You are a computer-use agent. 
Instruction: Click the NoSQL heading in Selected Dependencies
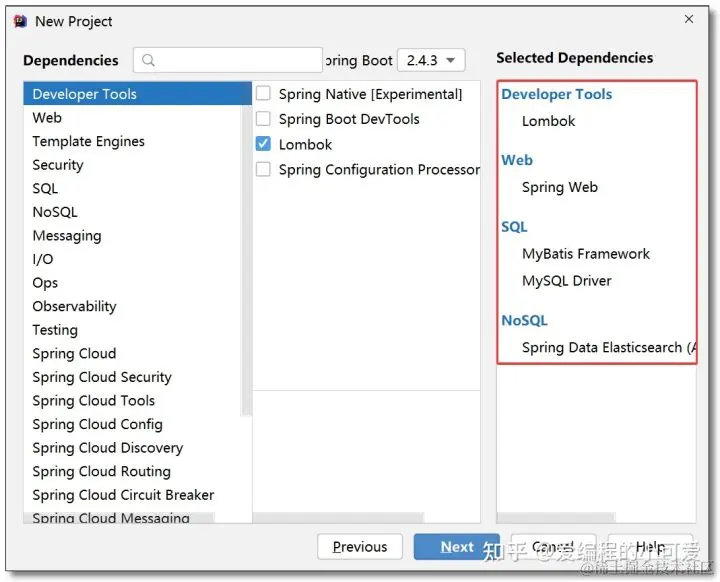pyautogui.click(x=524, y=321)
